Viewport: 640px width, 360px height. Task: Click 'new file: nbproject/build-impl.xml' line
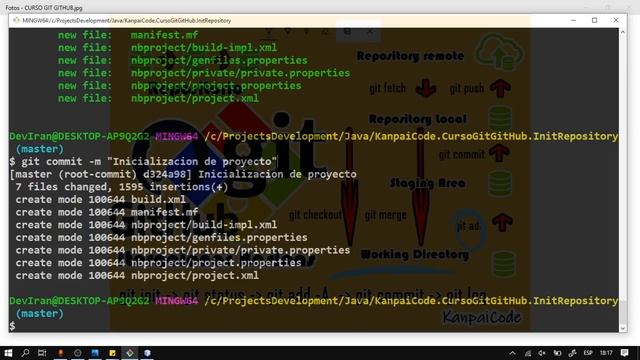coord(167,48)
